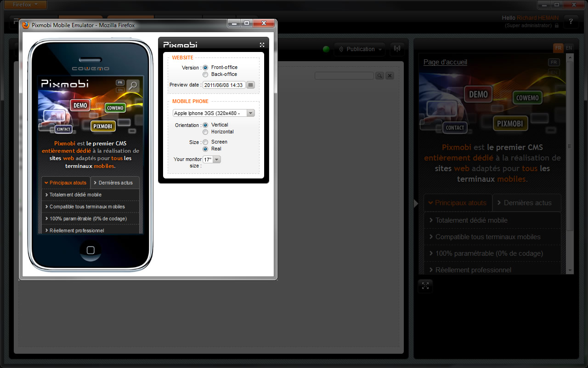Switch the phone screen language with EN
The height and width of the screenshot is (368, 588).
[120, 90]
